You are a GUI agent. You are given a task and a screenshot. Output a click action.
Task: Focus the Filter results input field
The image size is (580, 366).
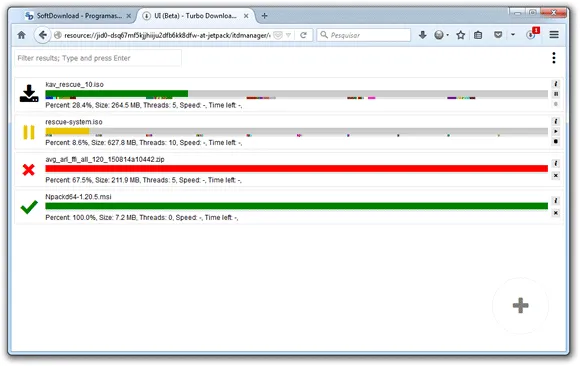click(98, 58)
